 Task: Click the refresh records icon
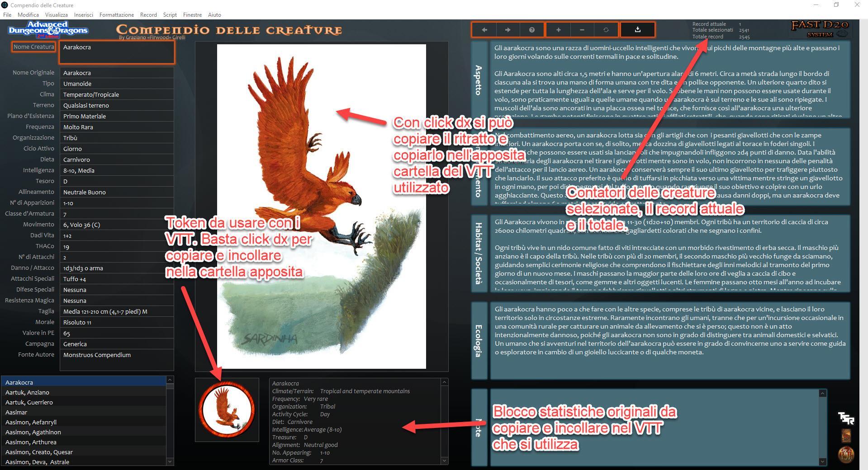pos(606,30)
